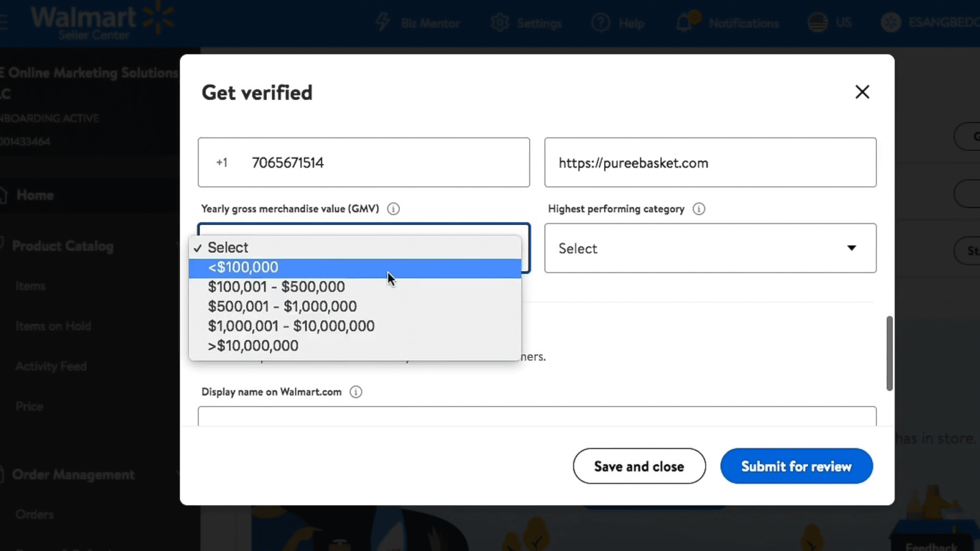Click the website URL input field
980x551 pixels.
pos(710,163)
